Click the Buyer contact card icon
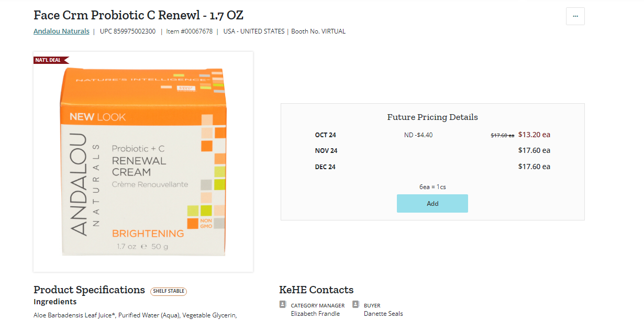644x320 pixels. [356, 304]
